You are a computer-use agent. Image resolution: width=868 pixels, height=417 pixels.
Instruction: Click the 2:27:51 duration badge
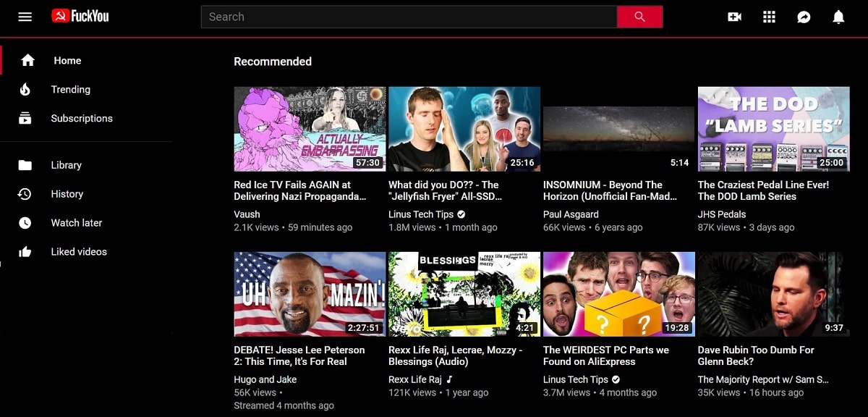tap(363, 328)
